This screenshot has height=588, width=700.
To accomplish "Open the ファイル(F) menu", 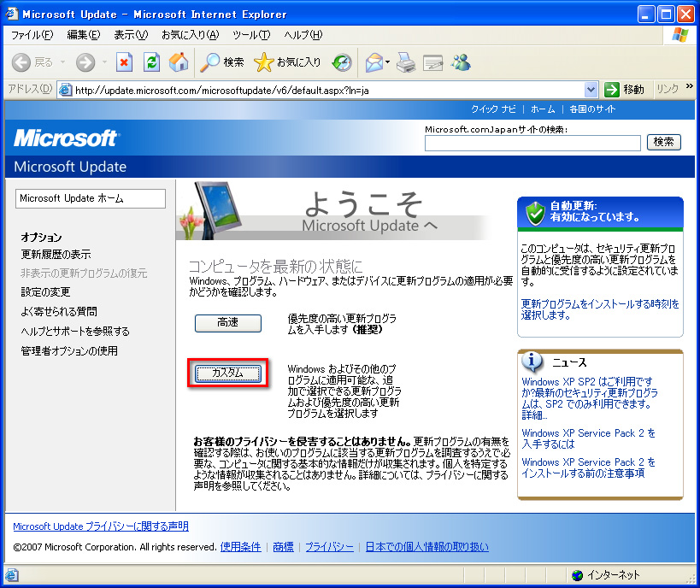I will point(32,35).
